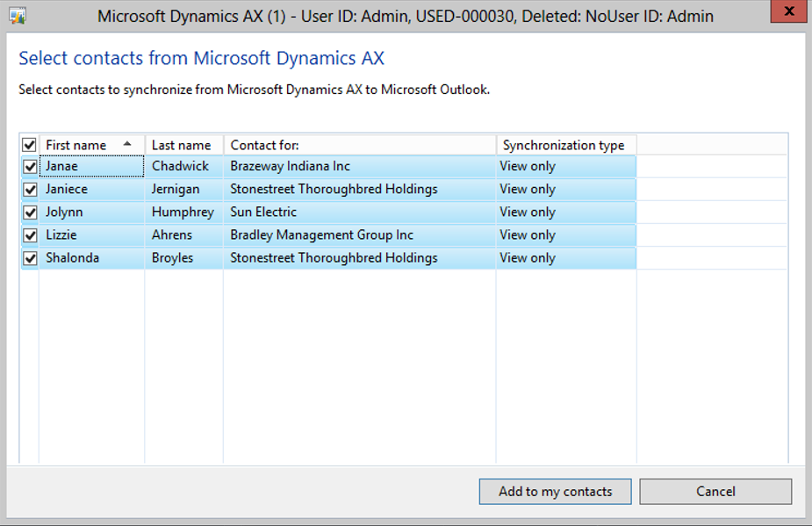This screenshot has width=812, height=526.
Task: Click the Dynamics AX title bar icon
Action: pos(18,16)
